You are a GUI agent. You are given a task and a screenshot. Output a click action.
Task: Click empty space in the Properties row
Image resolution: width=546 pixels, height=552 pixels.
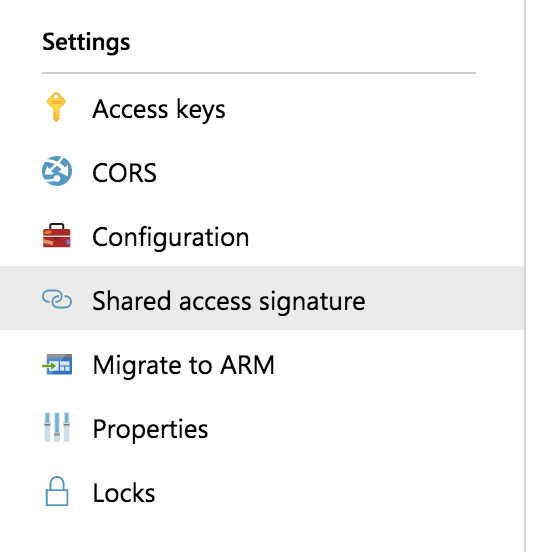366,429
